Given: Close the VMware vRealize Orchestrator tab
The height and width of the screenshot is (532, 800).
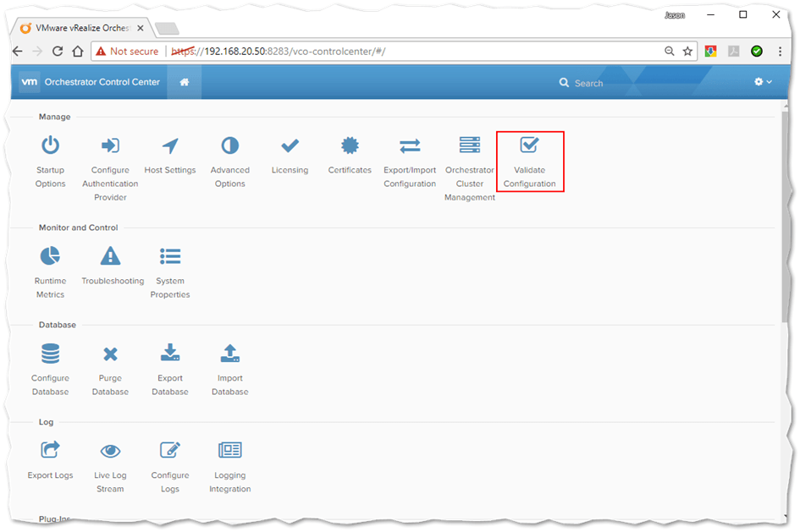Looking at the screenshot, I should (141, 28).
